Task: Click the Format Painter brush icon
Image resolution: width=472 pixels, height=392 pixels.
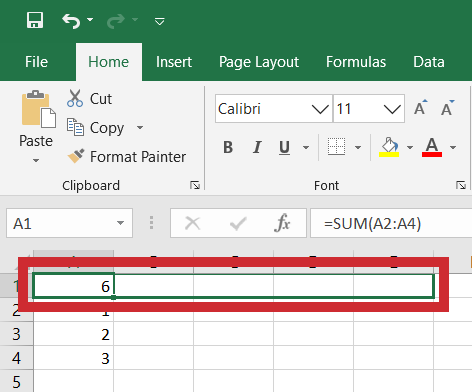Action: coord(76,156)
